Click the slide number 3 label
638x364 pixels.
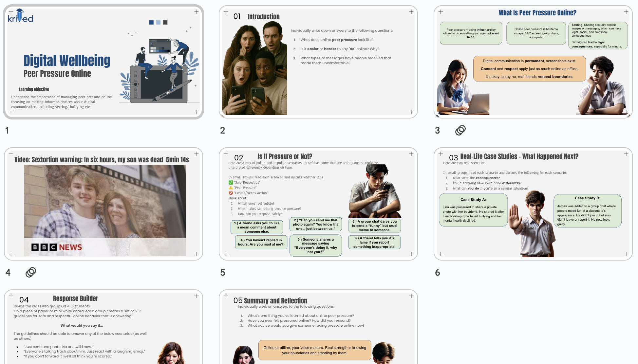point(438,130)
